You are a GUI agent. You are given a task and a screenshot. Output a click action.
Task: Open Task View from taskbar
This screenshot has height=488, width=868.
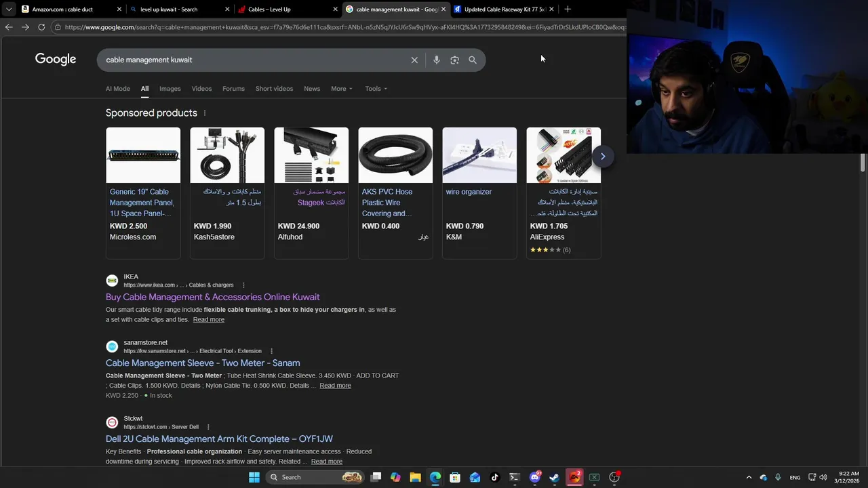(376, 477)
